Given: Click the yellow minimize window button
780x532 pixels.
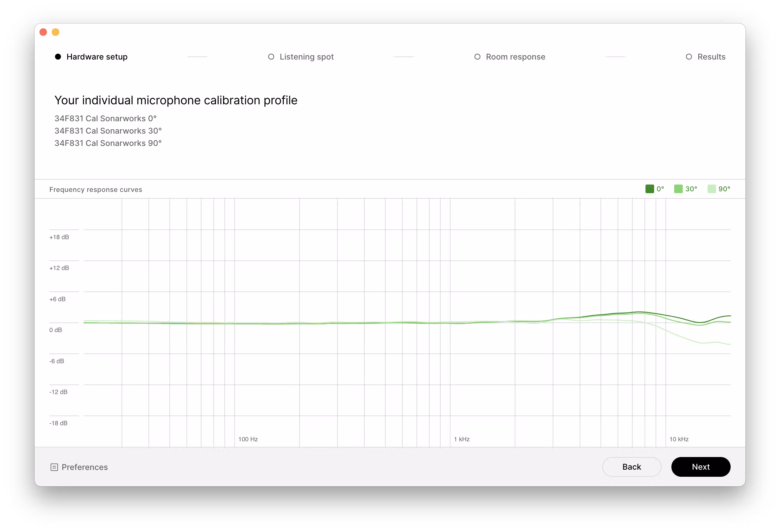Looking at the screenshot, I should [x=56, y=32].
